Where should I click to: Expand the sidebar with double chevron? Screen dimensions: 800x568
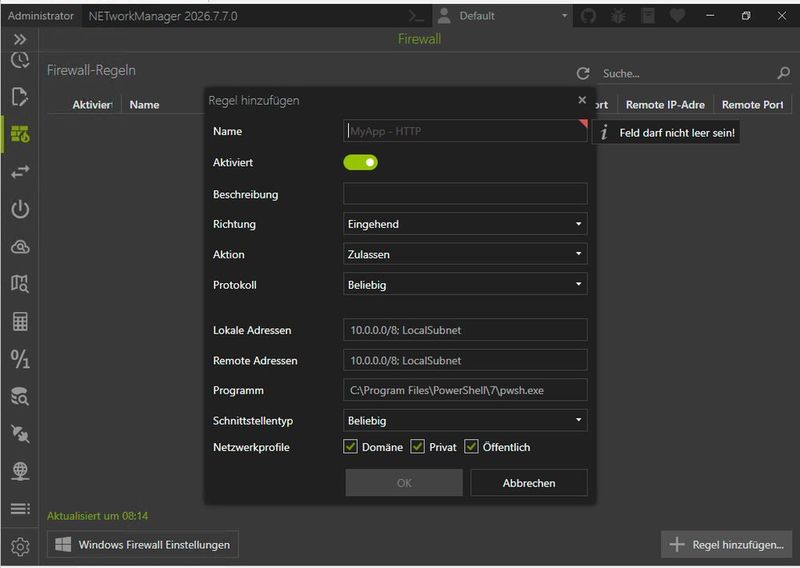coord(20,39)
